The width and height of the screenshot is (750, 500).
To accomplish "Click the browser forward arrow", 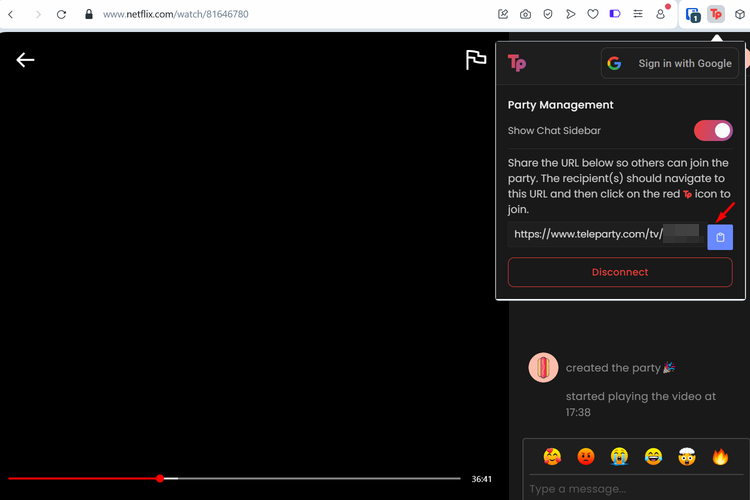I will [38, 14].
